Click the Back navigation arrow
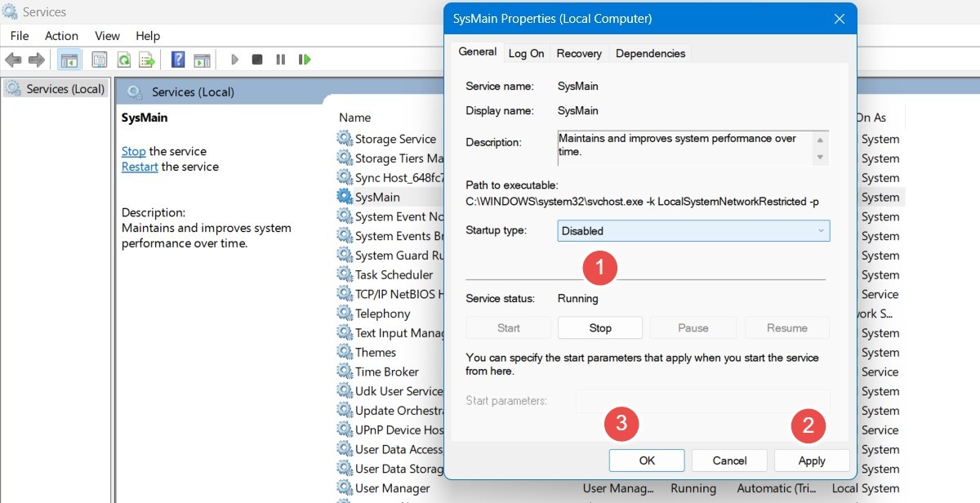Screen dimensions: 980x503 (x=13, y=59)
